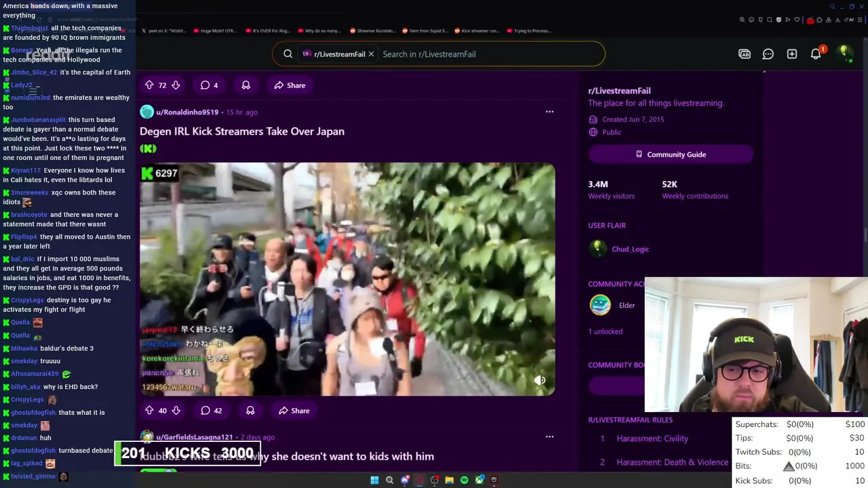Switch to the Gem from Squid S tab
Screen dimensions: 868x488
[425, 30]
